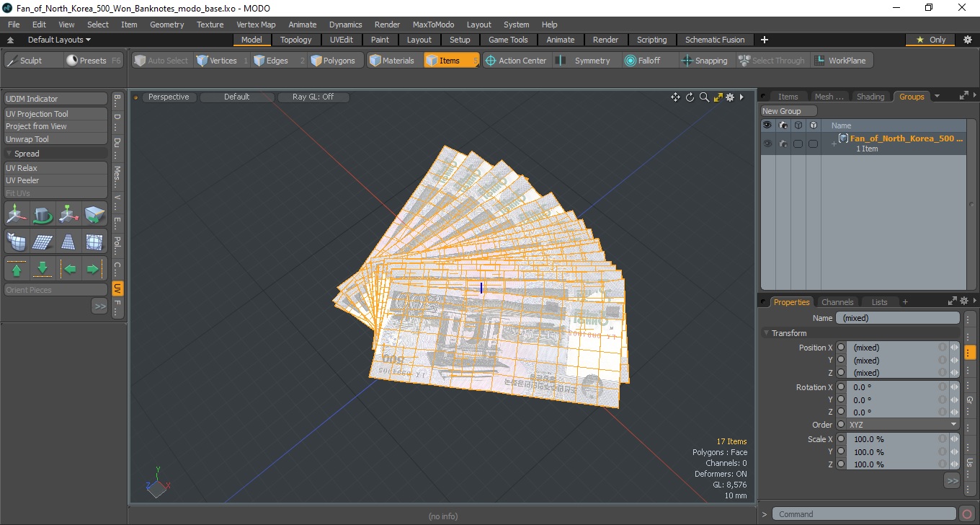Collapse the Transform section
Screen dimensions: 980x525
(x=766, y=333)
